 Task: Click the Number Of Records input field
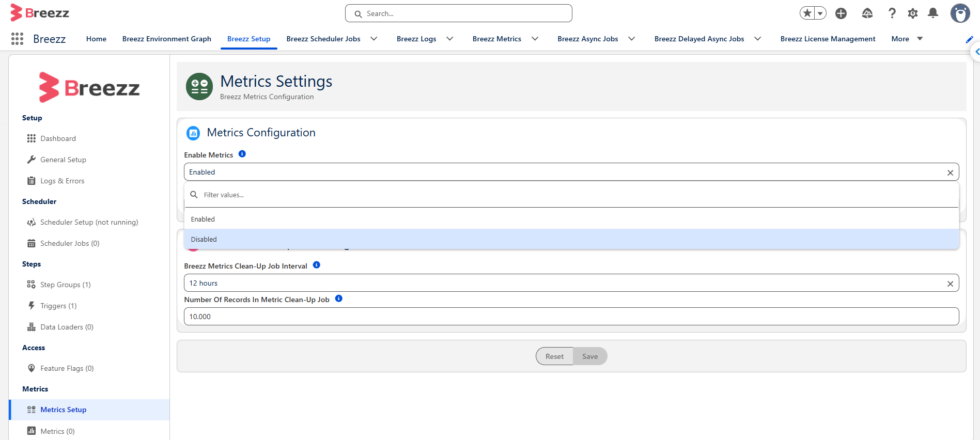coord(571,317)
